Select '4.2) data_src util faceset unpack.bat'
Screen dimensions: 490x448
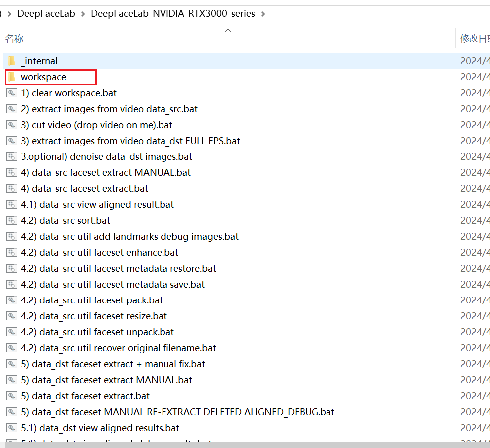97,332
